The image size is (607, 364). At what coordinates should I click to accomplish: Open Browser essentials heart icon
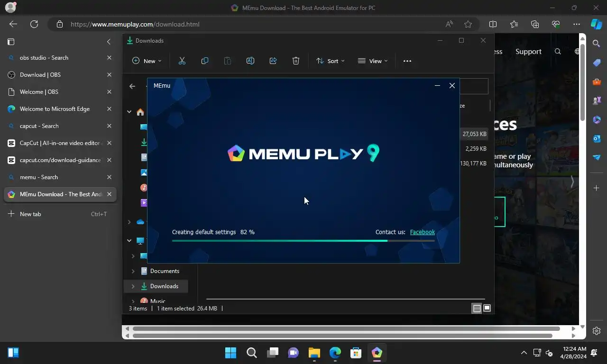pos(556,24)
